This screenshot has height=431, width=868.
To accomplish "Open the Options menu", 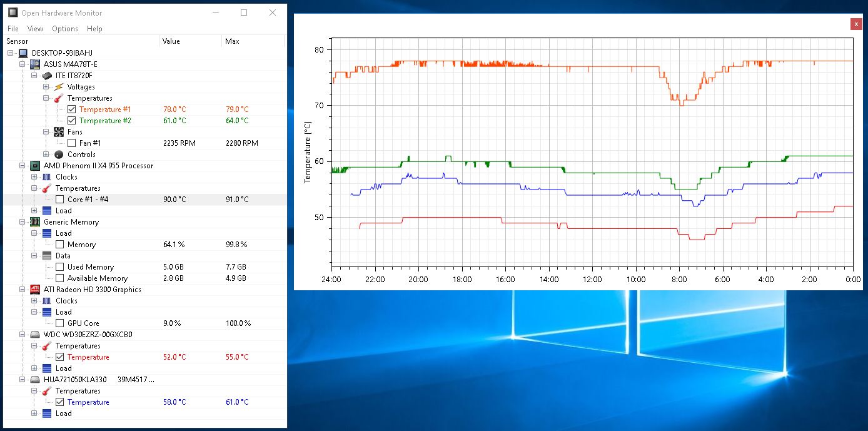I will tap(64, 29).
